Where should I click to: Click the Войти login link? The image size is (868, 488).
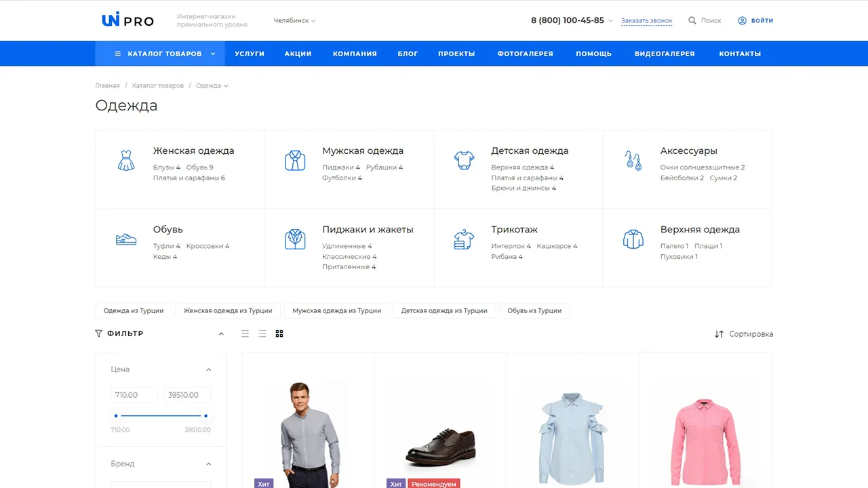762,20
